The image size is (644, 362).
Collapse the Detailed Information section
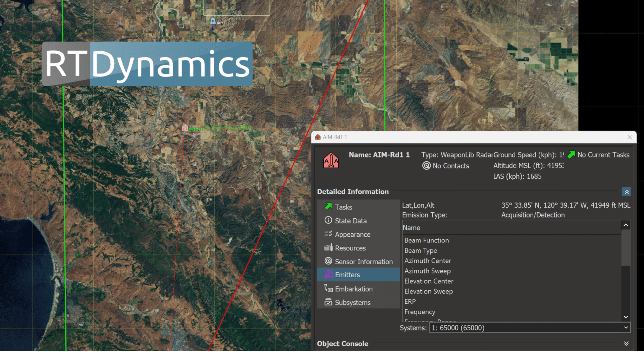(626, 192)
